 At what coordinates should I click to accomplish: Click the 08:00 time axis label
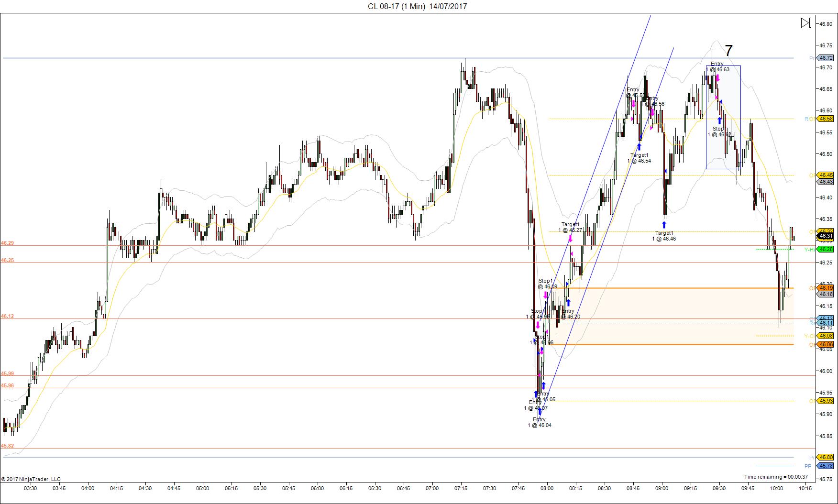[x=547, y=488]
